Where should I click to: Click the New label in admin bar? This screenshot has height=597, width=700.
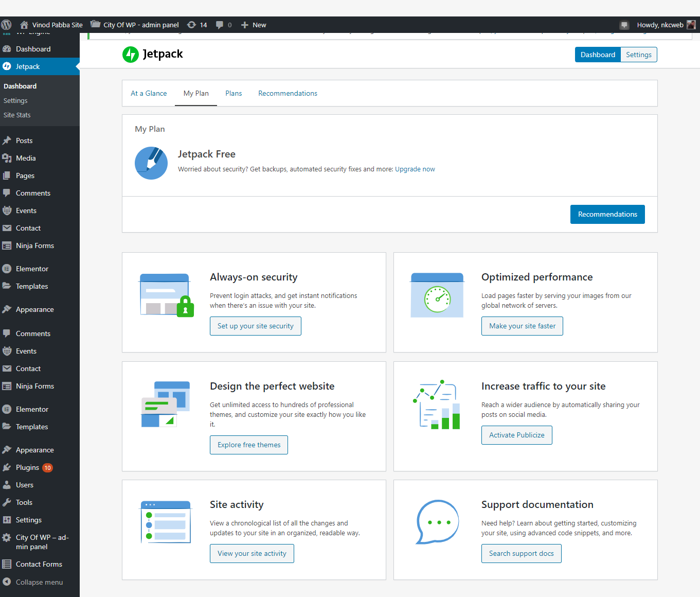(x=259, y=25)
